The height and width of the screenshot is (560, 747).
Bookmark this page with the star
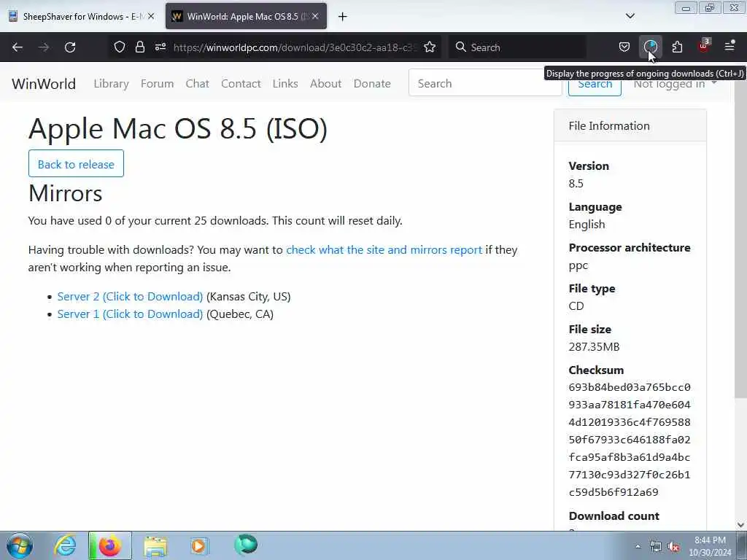pyautogui.click(x=430, y=47)
